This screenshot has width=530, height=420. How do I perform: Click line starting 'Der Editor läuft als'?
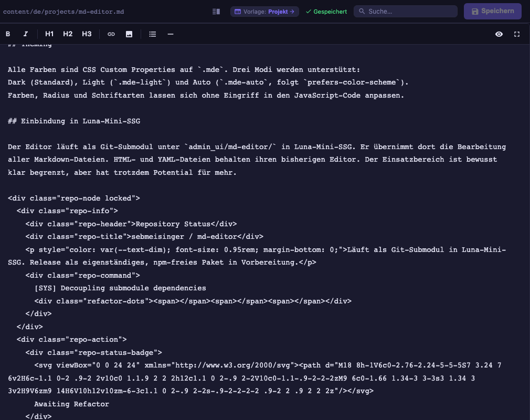coord(257,147)
